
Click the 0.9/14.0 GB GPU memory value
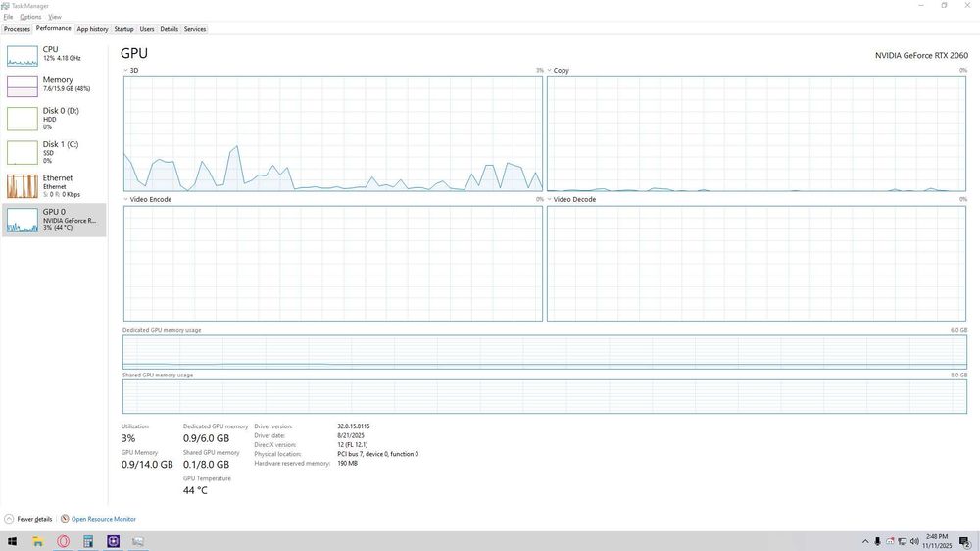(147, 465)
